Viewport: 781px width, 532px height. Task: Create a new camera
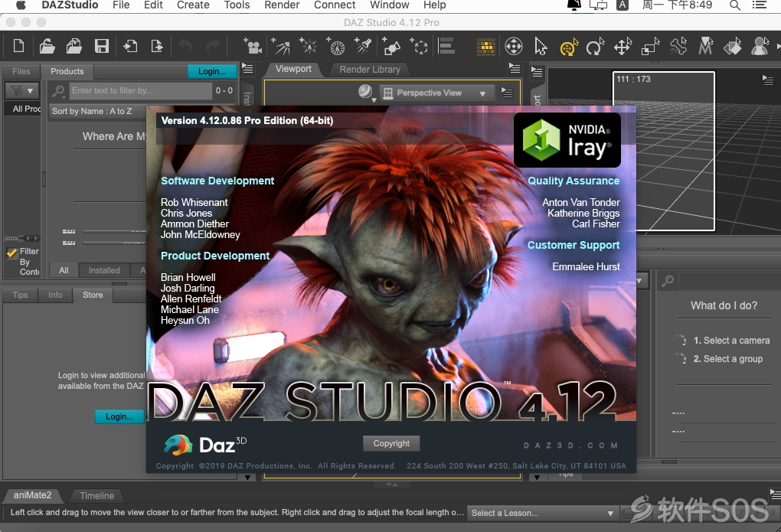pyautogui.click(x=253, y=47)
